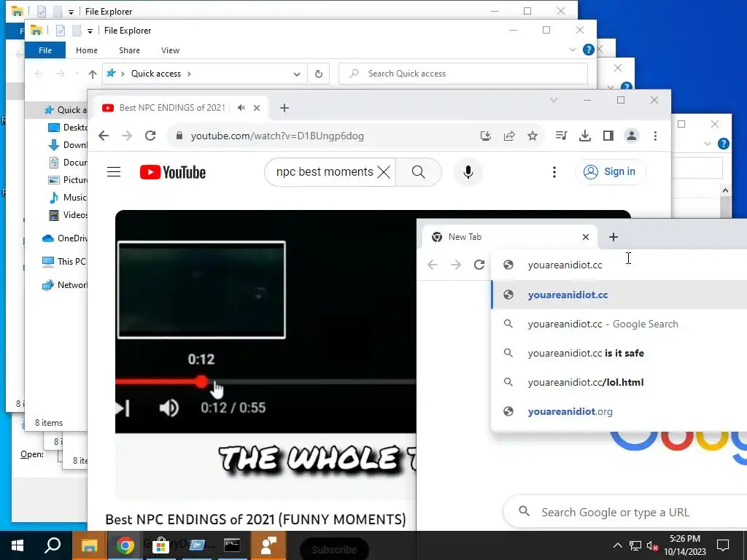Open View tab in File Explorer ribbon
The width and height of the screenshot is (747, 560).
(170, 50)
